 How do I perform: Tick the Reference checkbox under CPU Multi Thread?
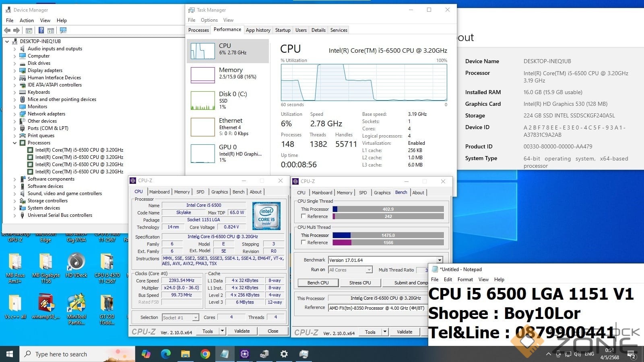coord(303,243)
